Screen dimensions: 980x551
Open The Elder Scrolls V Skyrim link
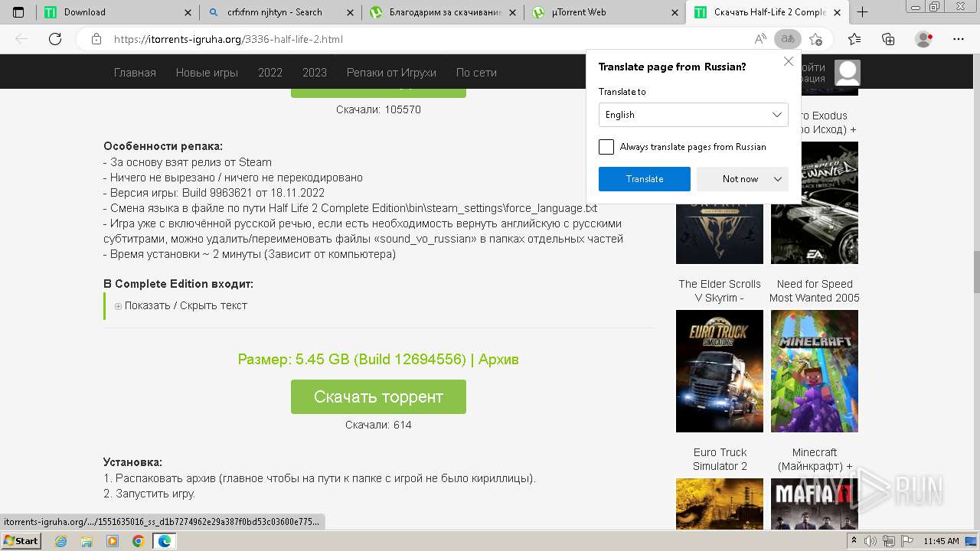tap(720, 291)
